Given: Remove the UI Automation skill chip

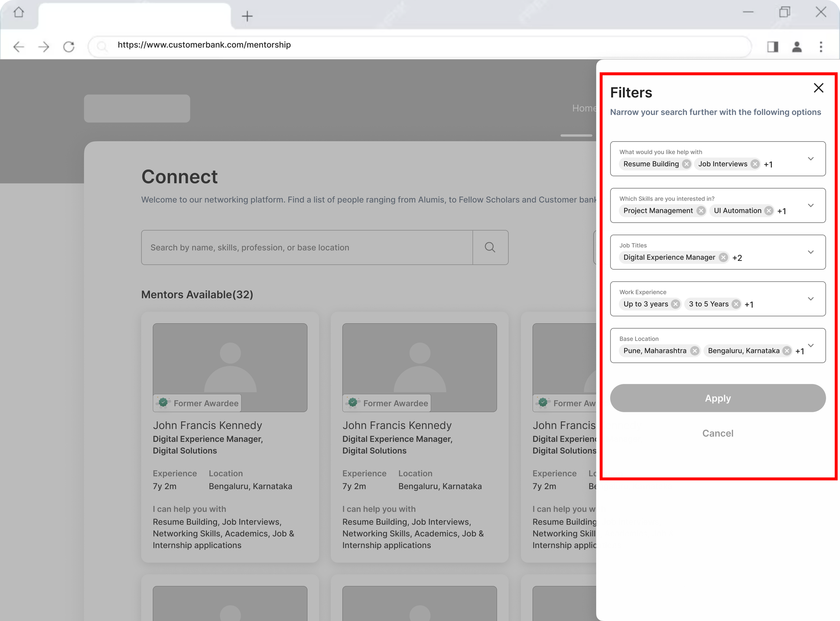Looking at the screenshot, I should pyautogui.click(x=769, y=210).
